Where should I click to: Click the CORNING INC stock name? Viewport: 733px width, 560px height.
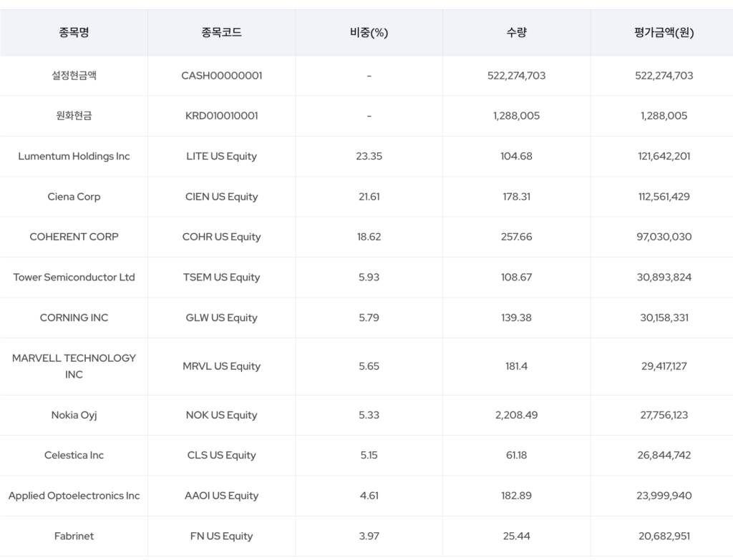click(74, 318)
